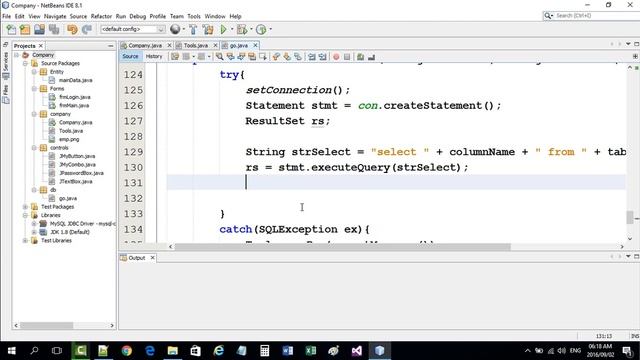
Task: Click the Open Project toolbar icon
Action: tap(39, 29)
